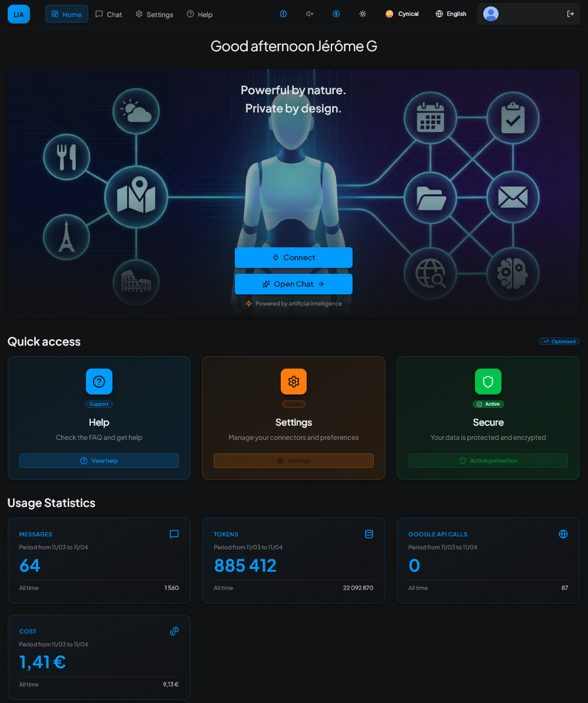Toggle the blue connection status icon in top bar
The image size is (588, 703).
(x=283, y=14)
